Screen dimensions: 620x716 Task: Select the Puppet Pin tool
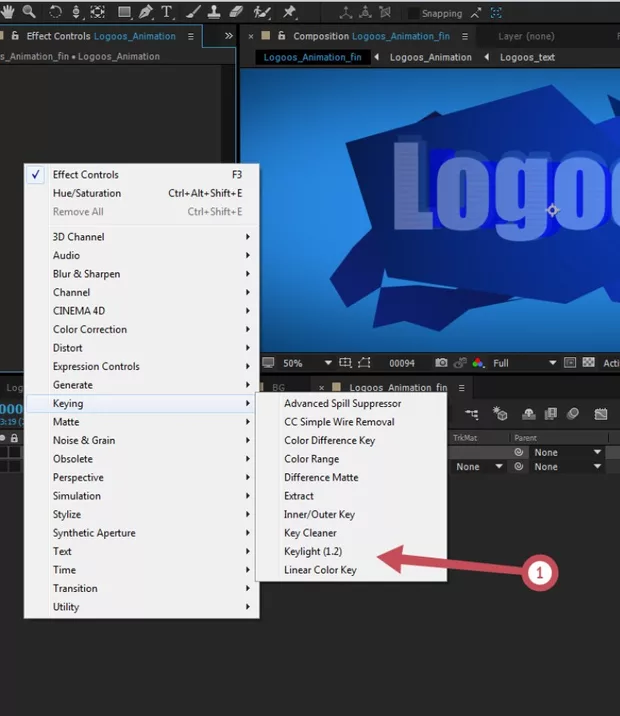[x=289, y=12]
